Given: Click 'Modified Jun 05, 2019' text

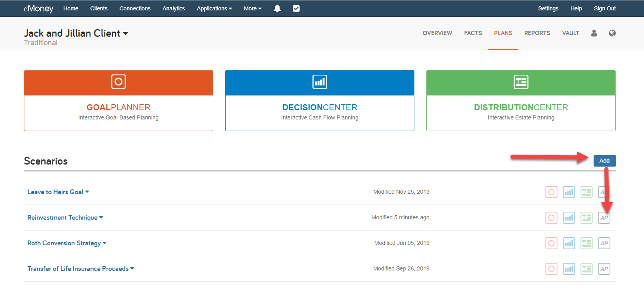Looking at the screenshot, I should coord(402,243).
